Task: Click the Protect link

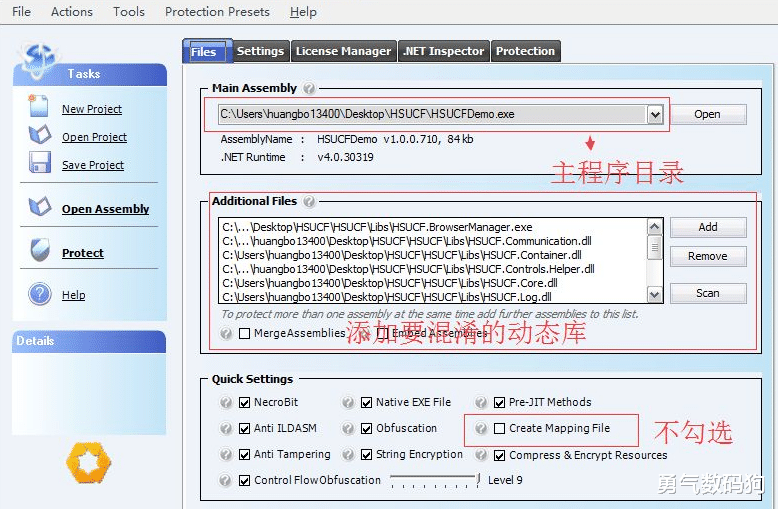Action: pos(83,253)
